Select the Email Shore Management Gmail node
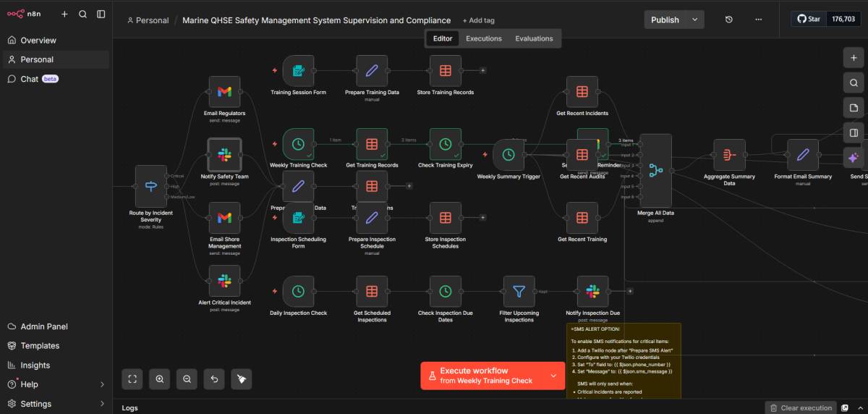The image size is (868, 414). 224,218
